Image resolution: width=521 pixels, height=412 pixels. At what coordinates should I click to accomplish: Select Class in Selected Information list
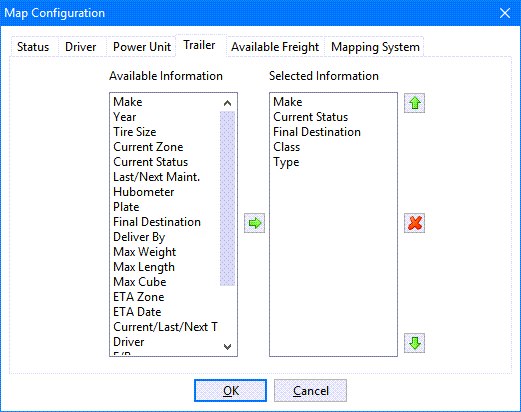(x=287, y=147)
